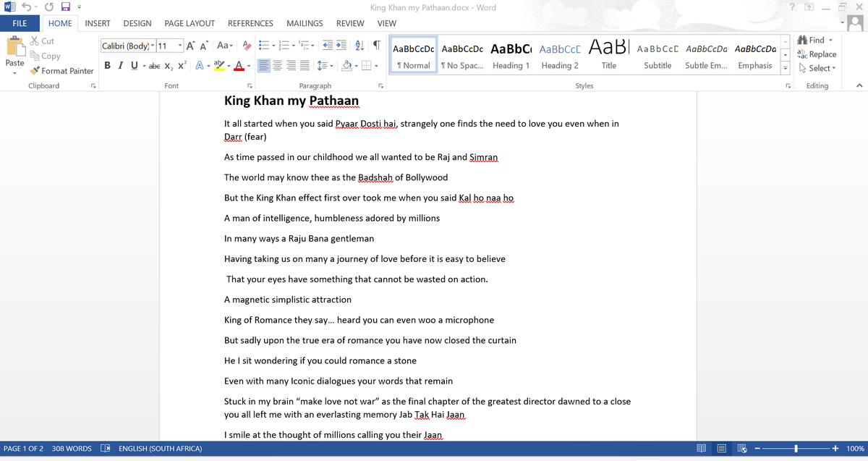Increase paragraph indent

341,46
